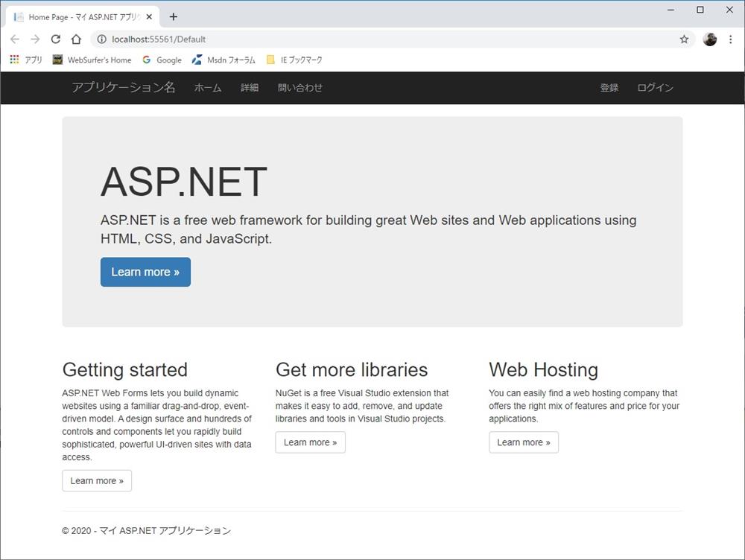The image size is (745, 560).
Task: Open the user profile avatar icon
Action: click(709, 39)
